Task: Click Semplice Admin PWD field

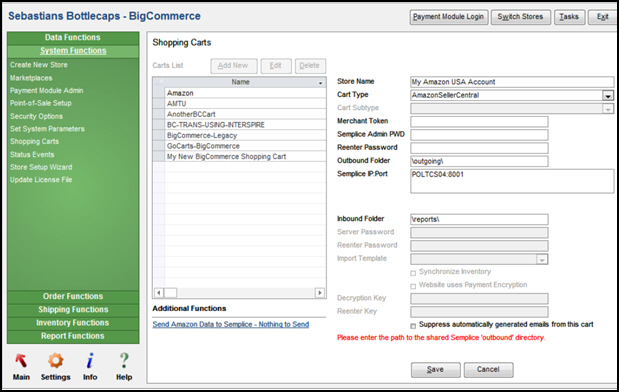Action: [479, 135]
